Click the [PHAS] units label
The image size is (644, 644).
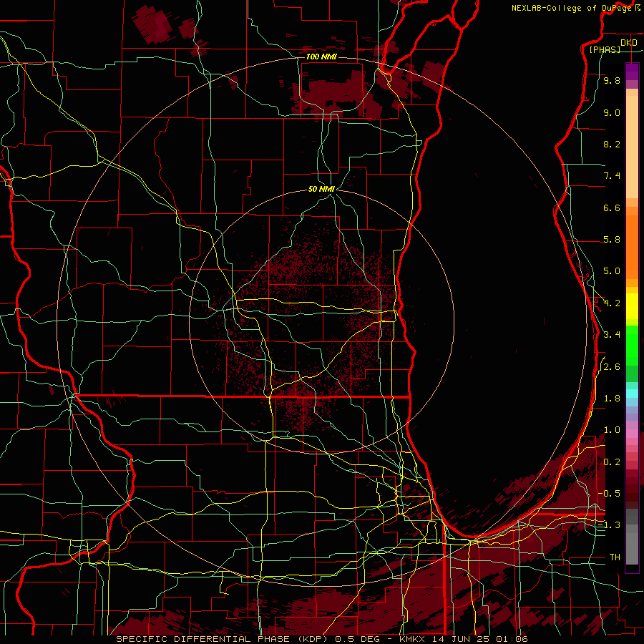[x=605, y=50]
